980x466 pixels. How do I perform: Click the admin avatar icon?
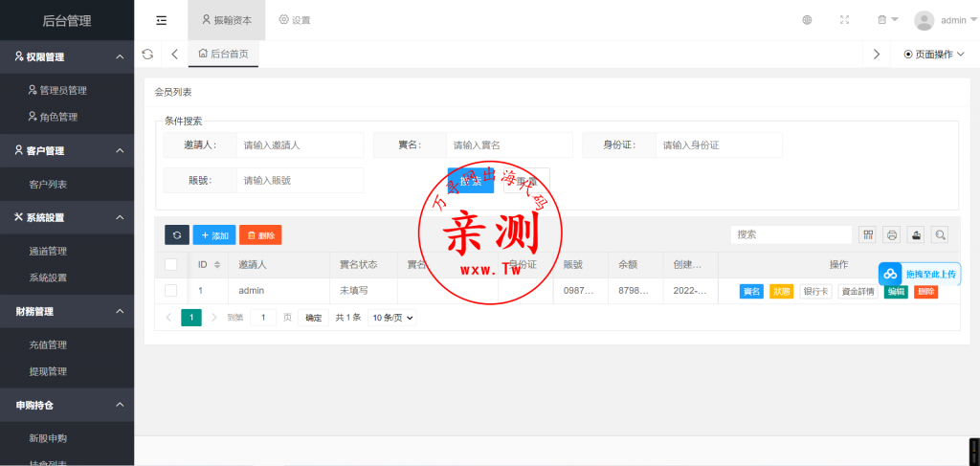924,20
